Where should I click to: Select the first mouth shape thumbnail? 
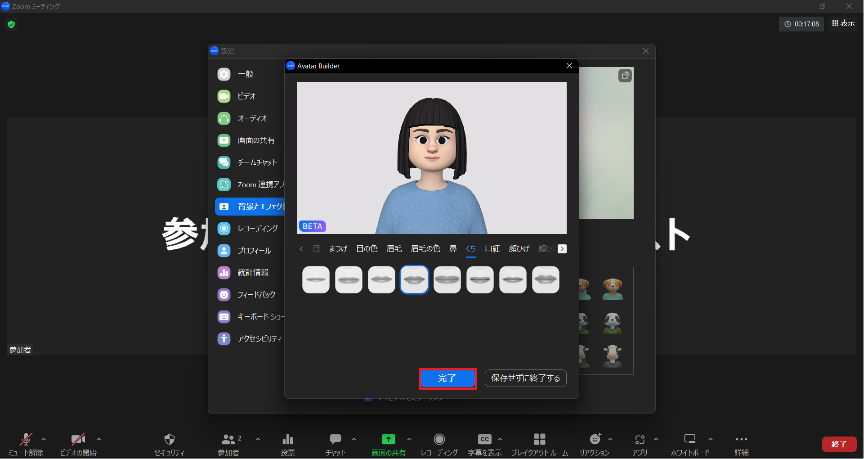pos(316,280)
